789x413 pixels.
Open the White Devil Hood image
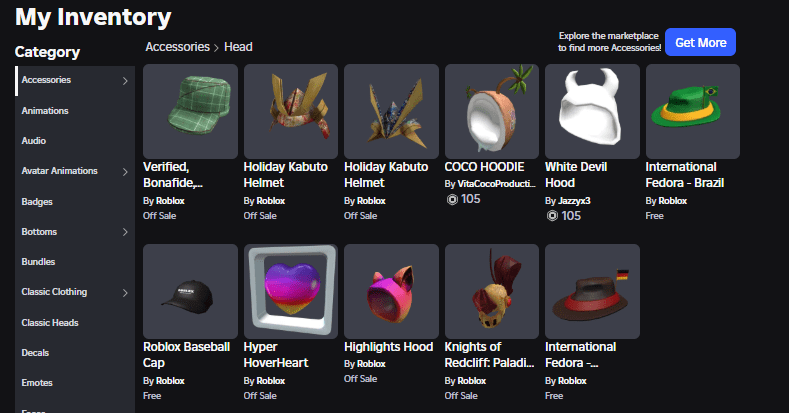pyautogui.click(x=592, y=111)
